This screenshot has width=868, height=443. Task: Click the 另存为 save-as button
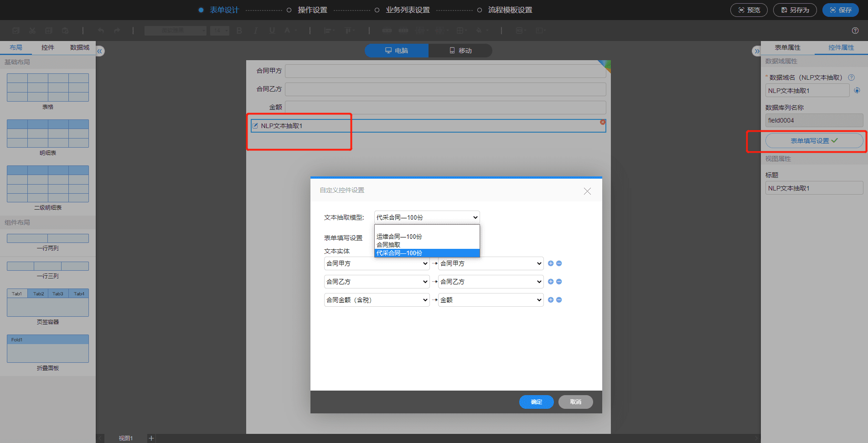[795, 10]
